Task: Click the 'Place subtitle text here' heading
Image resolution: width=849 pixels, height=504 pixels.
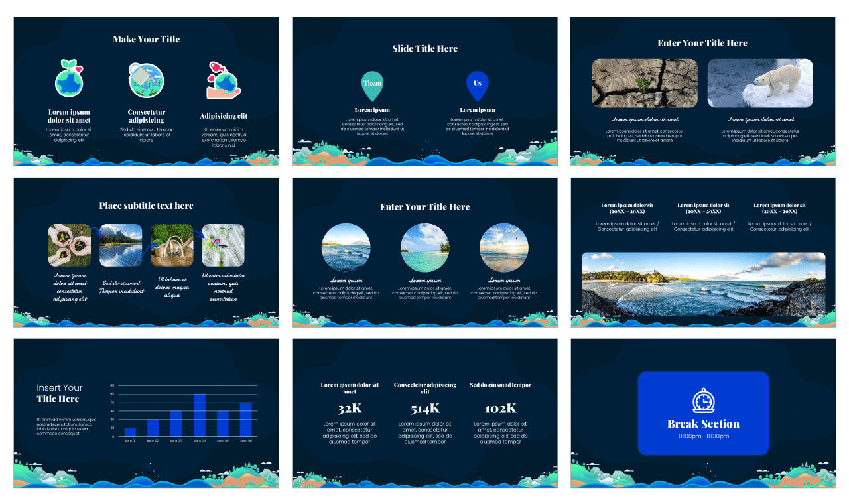Action: coord(146,206)
